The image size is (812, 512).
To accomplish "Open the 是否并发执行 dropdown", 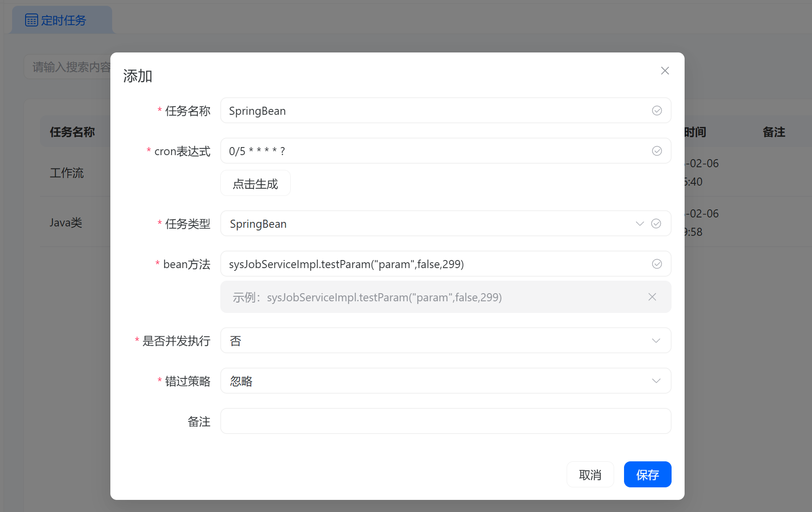I will (445, 341).
